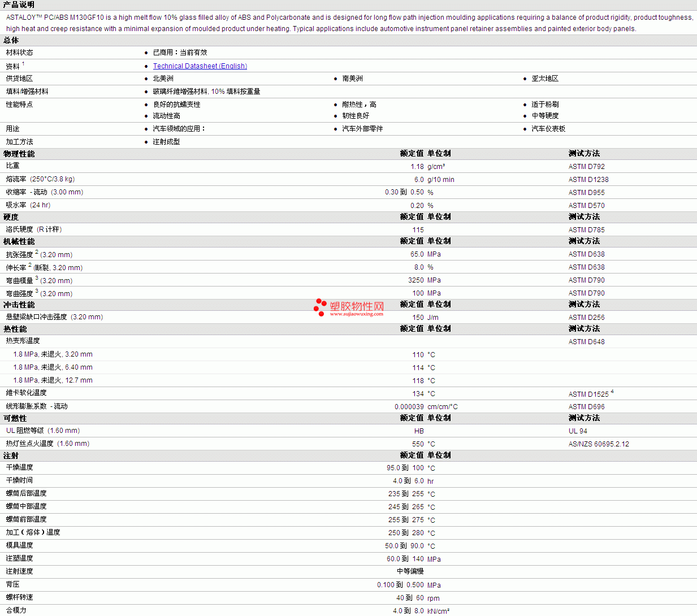Select the flame rating value "HB"

click(419, 431)
